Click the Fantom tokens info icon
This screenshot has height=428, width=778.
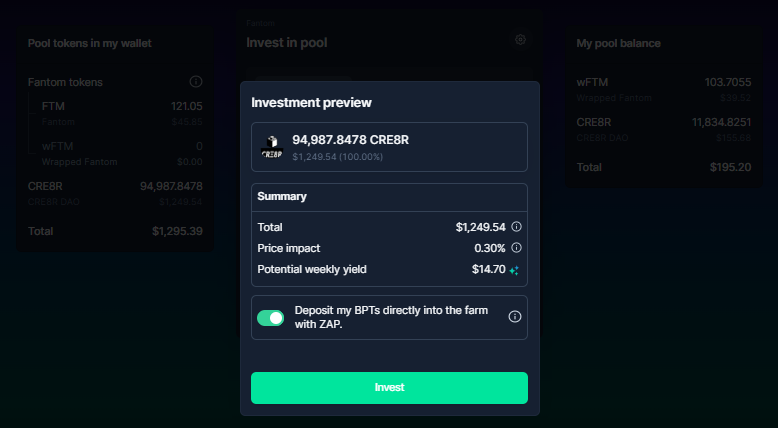(196, 81)
